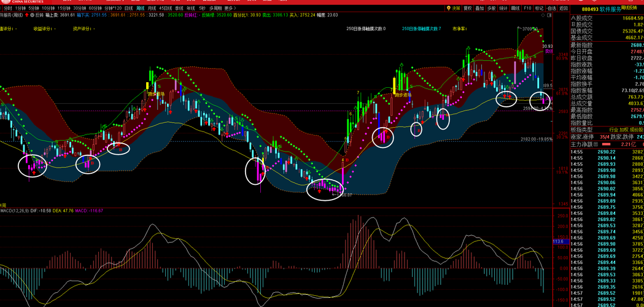Select the 30分钟 period

(x=80, y=8)
